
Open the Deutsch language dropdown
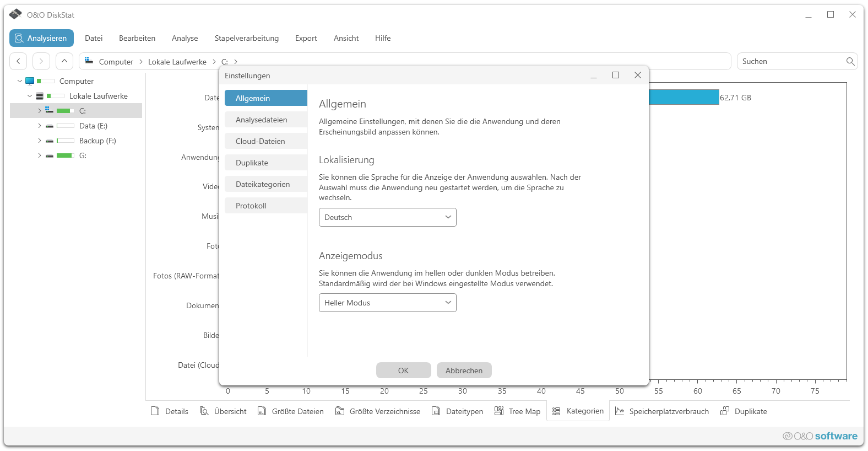pyautogui.click(x=388, y=217)
